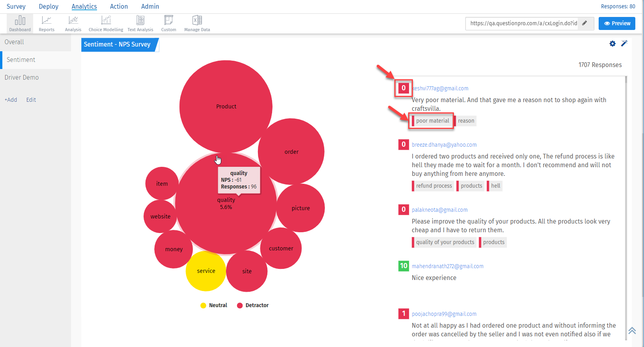Open the widget settings gear icon
This screenshot has width=644, height=347.
click(x=612, y=44)
